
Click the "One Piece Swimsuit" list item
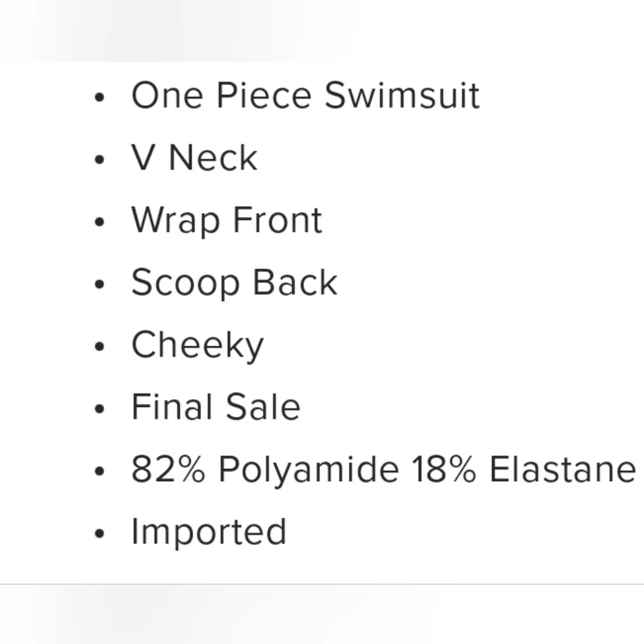point(305,96)
